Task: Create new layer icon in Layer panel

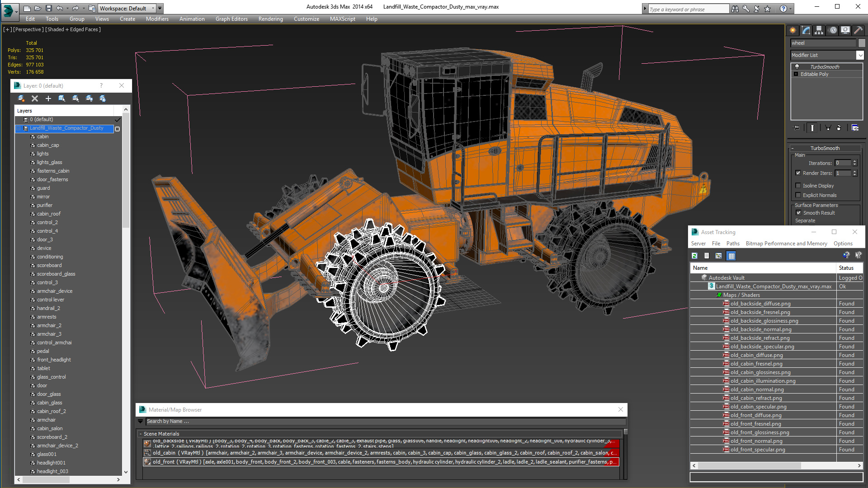Action: (21, 99)
